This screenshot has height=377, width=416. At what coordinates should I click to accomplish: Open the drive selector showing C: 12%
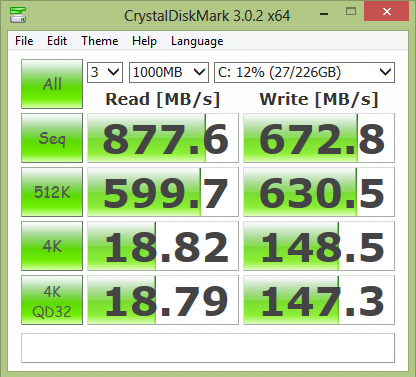coord(304,72)
